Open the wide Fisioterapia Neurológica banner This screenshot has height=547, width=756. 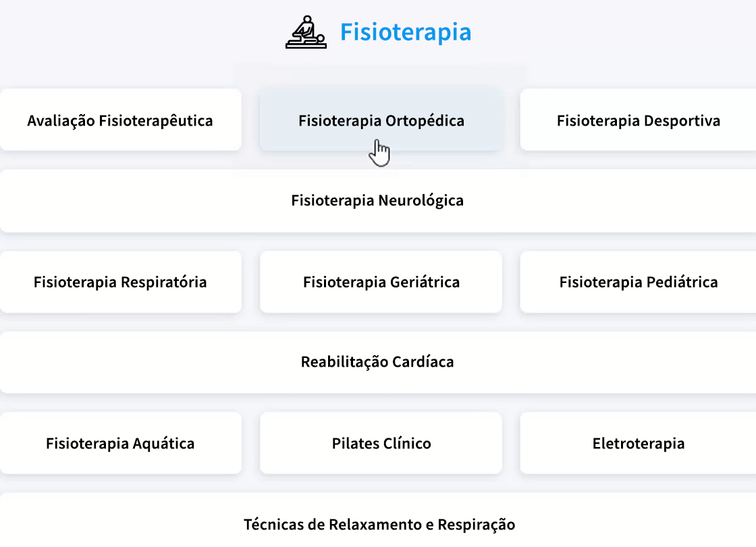[x=377, y=201]
